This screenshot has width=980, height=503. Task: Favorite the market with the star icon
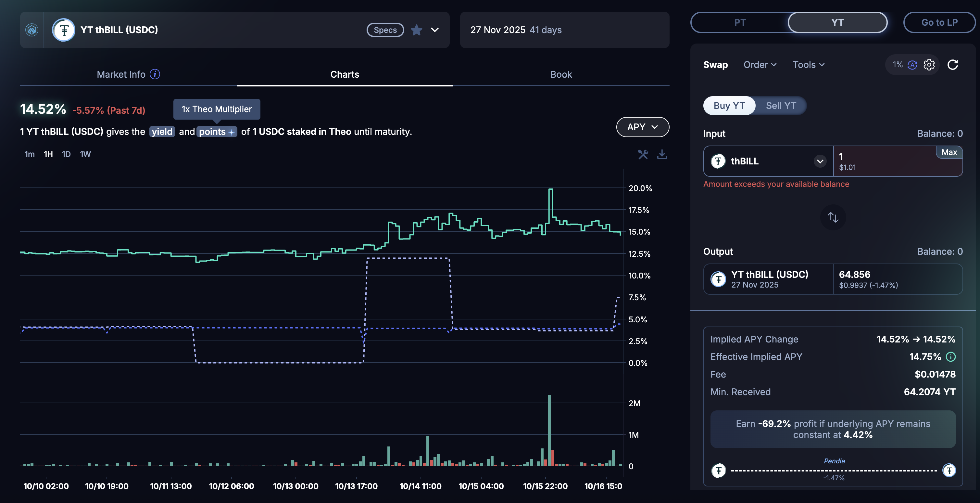[x=417, y=30]
